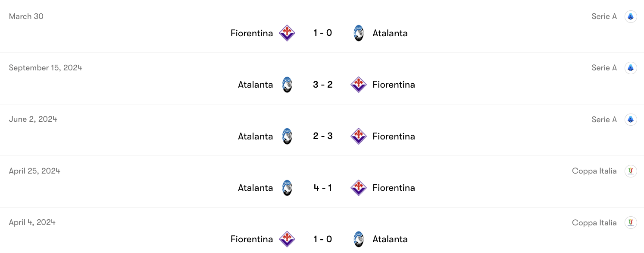Click the Serie A icon next to September 15
Viewport: 644px width, 253px height.
631,67
